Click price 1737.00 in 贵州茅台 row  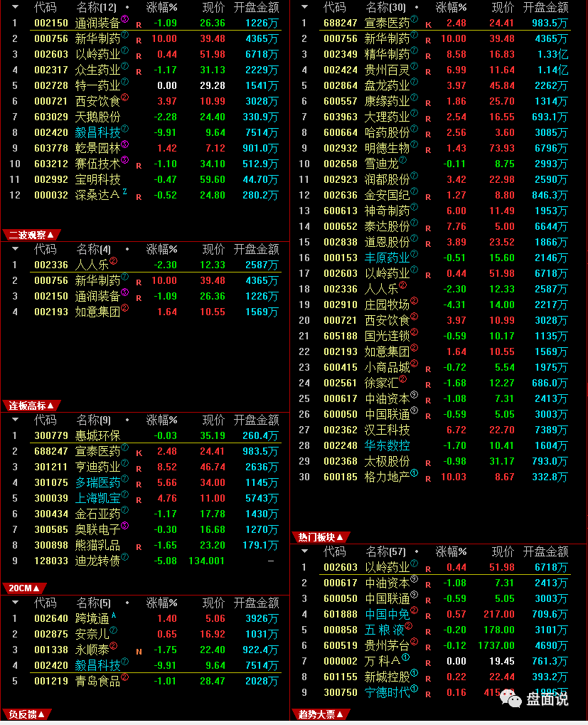click(x=496, y=645)
